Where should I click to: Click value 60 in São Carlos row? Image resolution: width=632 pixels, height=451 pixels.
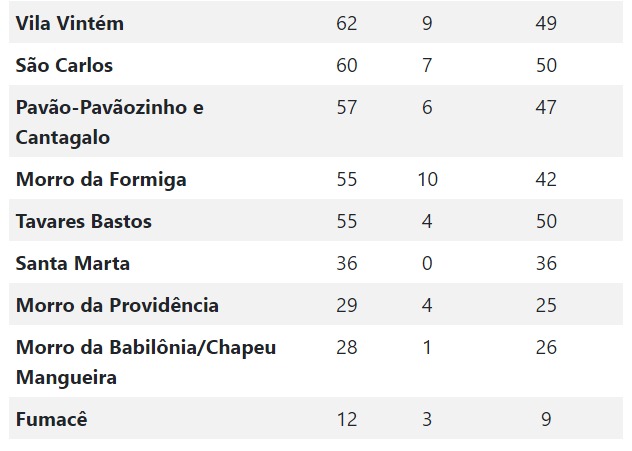click(347, 65)
